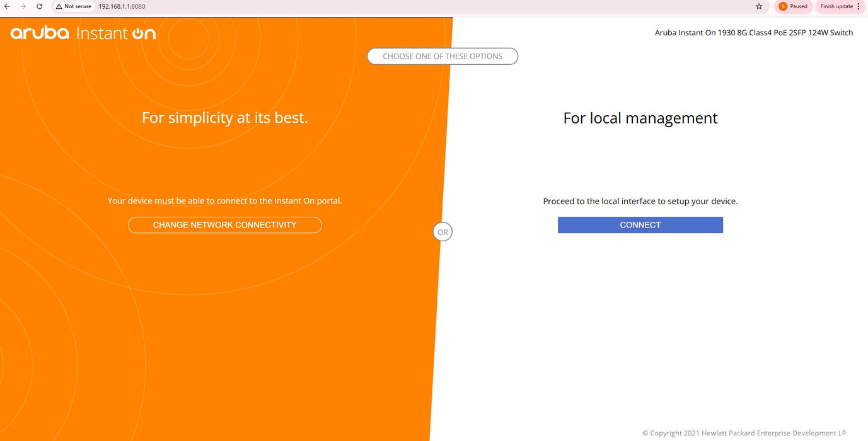Viewport: 868px width, 441px height.
Task: Open the browser three-dot menu
Action: click(859, 6)
